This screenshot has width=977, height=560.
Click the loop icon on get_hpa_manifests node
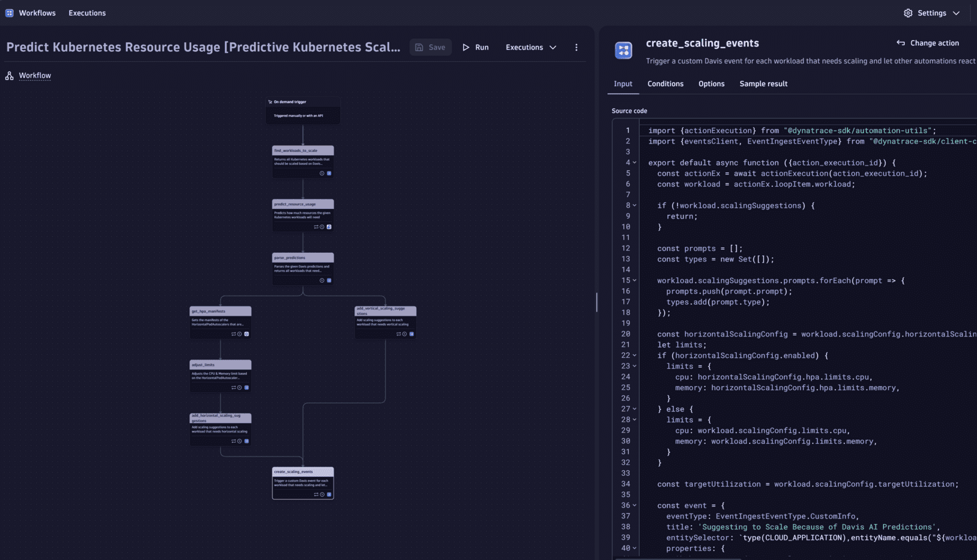(233, 334)
